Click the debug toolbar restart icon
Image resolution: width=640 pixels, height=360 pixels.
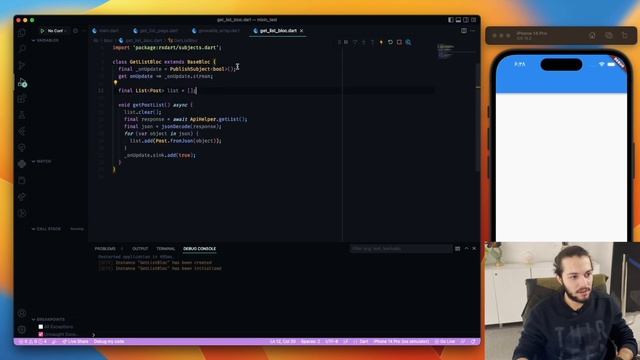[390, 42]
